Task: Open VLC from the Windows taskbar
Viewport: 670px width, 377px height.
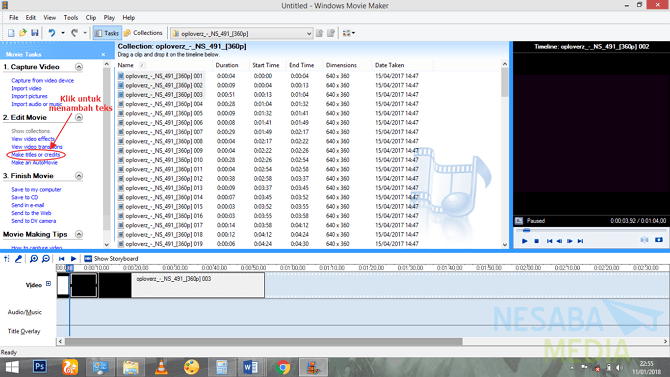Action: [x=161, y=367]
